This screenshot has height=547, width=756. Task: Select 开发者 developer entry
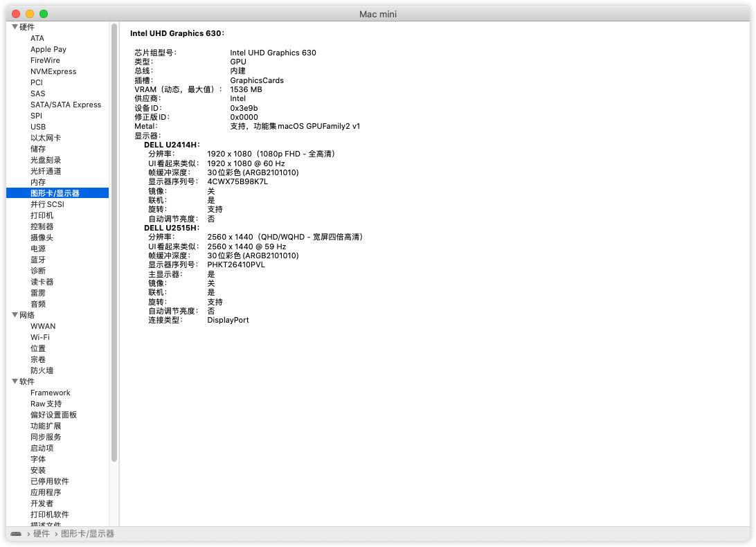[x=42, y=504]
